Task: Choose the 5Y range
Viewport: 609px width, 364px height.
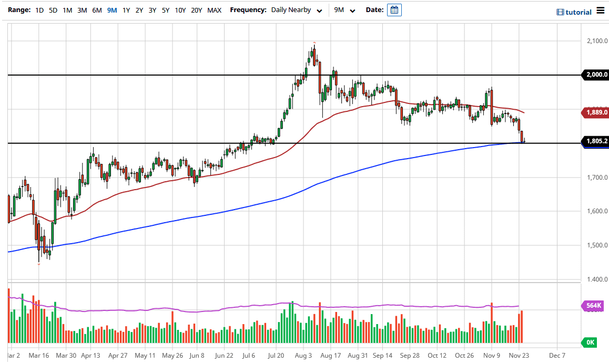Action: coord(165,10)
